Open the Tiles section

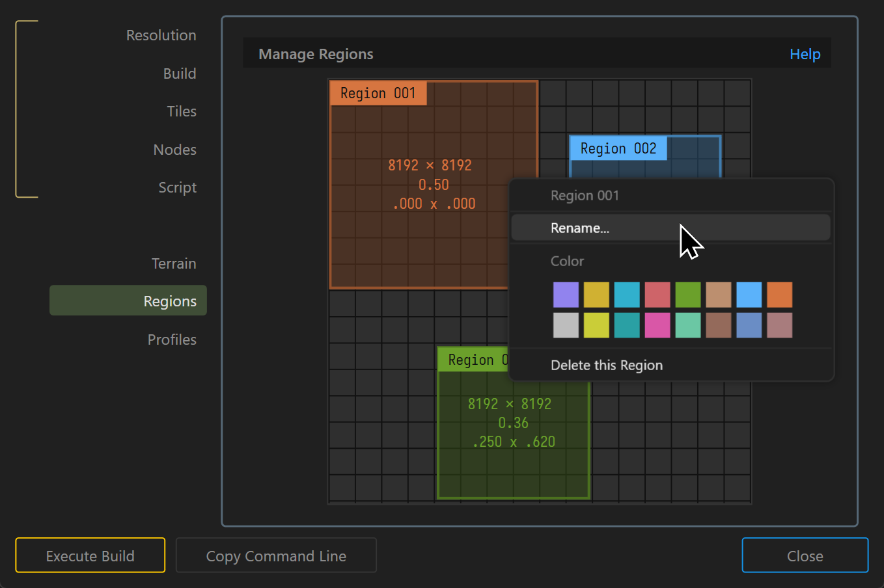tap(181, 111)
